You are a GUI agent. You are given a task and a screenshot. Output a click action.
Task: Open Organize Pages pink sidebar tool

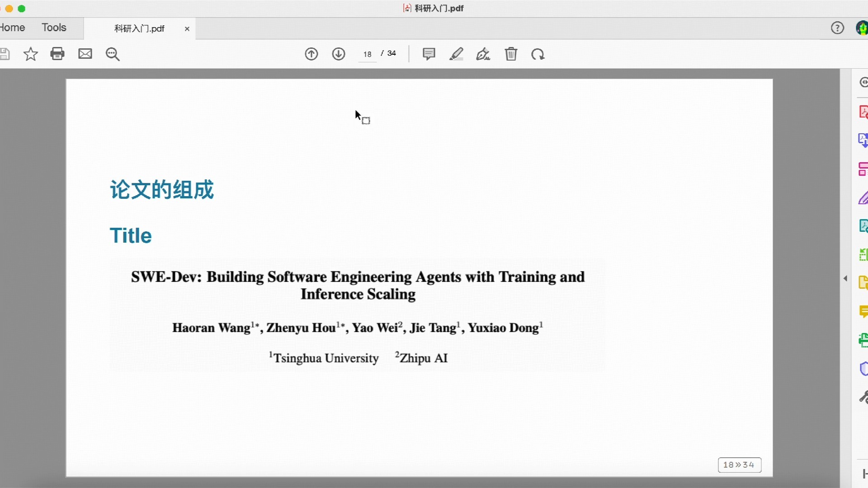point(863,169)
